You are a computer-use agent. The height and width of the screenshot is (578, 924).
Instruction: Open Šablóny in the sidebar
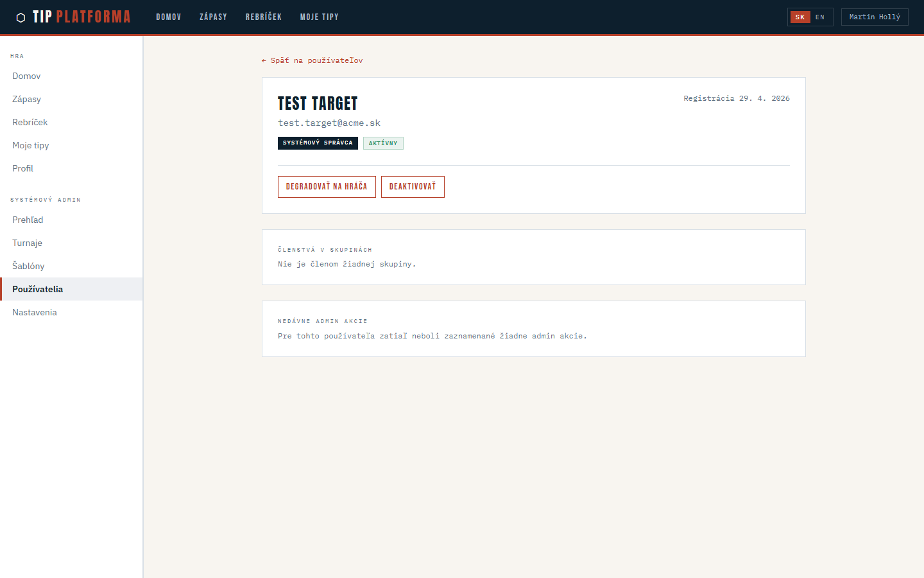28,266
